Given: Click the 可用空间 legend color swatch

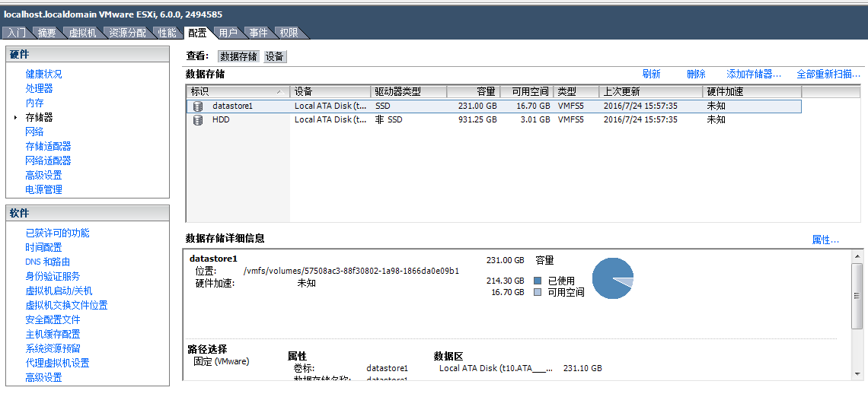Looking at the screenshot, I should coord(538,292).
